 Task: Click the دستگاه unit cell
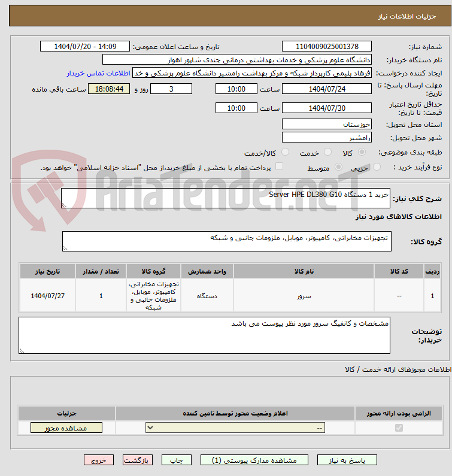click(207, 296)
